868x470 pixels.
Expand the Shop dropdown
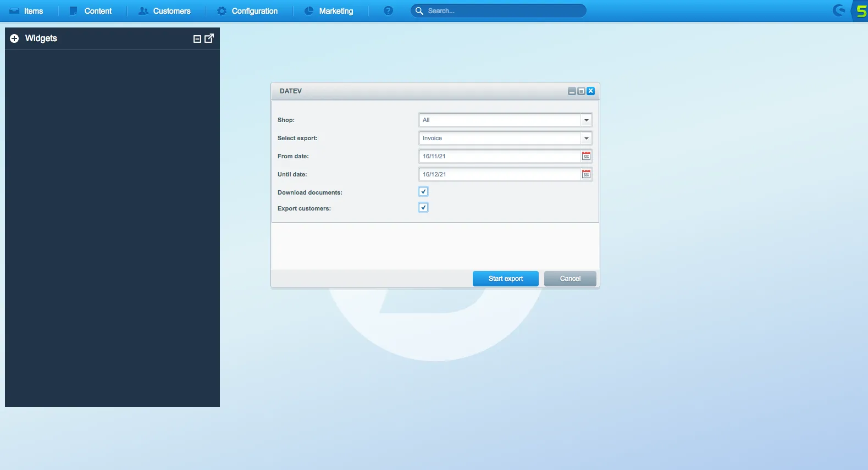[x=587, y=120]
